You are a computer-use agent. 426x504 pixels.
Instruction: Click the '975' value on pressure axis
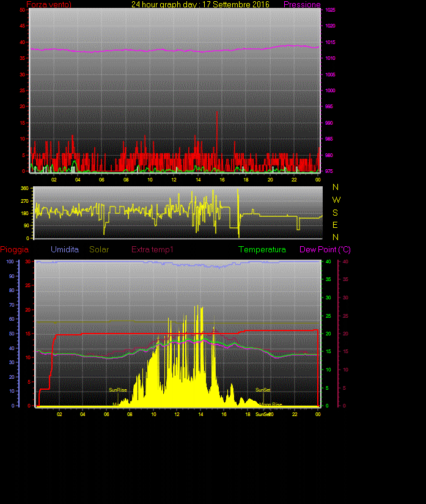coord(329,171)
